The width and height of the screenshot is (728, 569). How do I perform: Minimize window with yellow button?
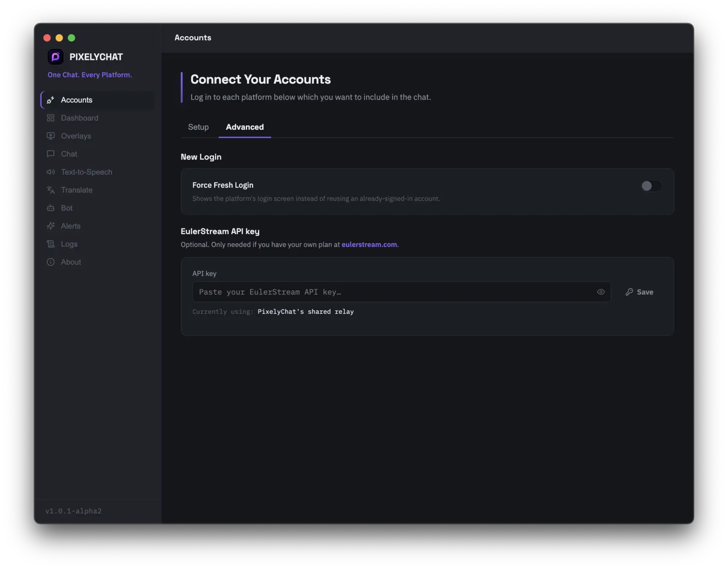point(59,38)
